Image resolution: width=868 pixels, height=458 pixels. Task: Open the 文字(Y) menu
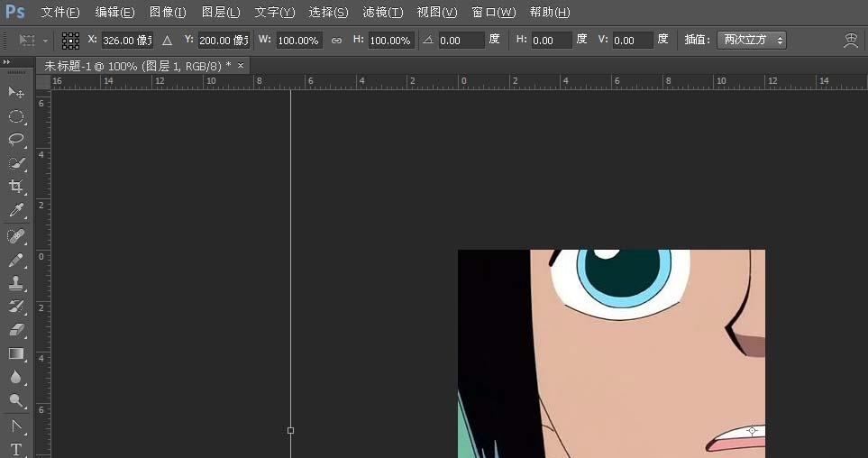pyautogui.click(x=275, y=12)
